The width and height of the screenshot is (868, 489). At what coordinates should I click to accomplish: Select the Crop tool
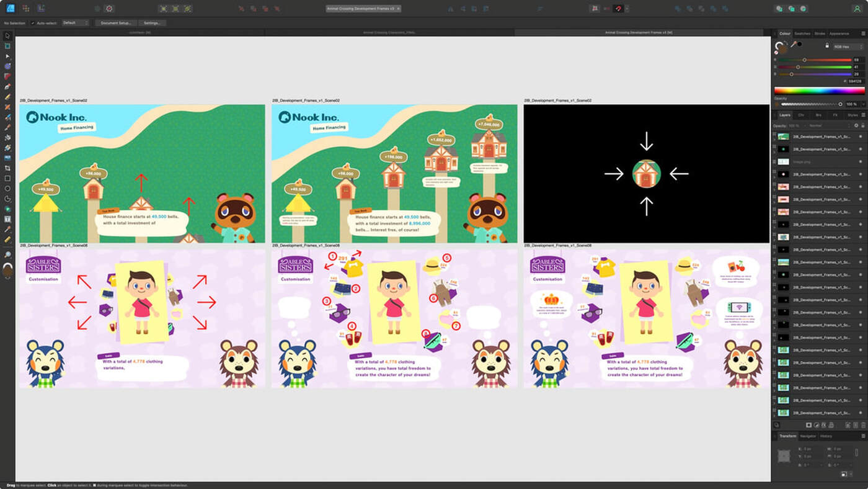tap(7, 168)
